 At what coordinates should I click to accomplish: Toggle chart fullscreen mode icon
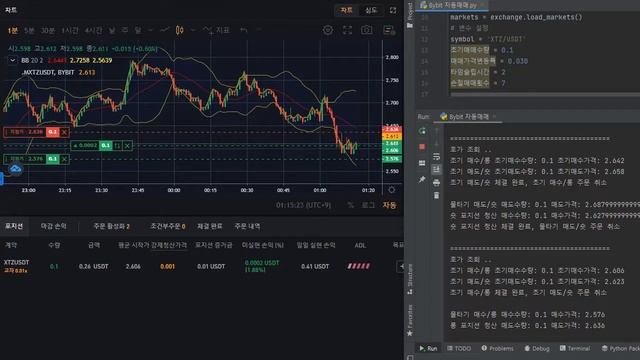[347, 30]
